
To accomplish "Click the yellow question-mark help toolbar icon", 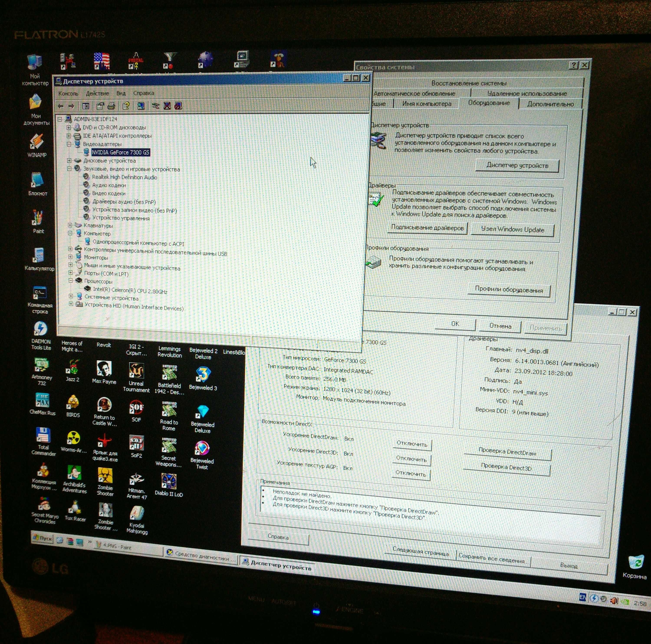I will pos(126,106).
